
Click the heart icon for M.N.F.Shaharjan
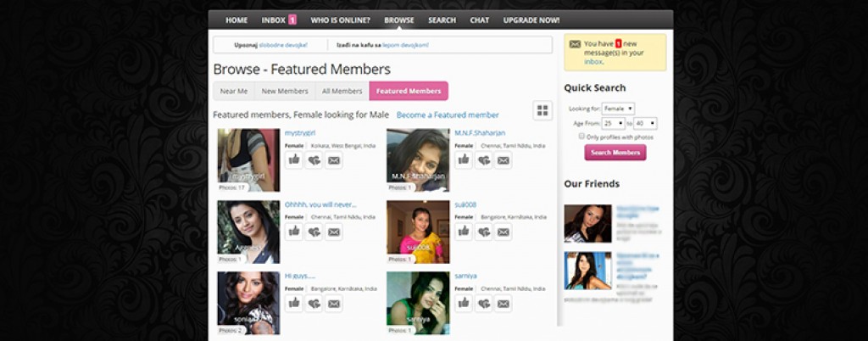[484, 160]
